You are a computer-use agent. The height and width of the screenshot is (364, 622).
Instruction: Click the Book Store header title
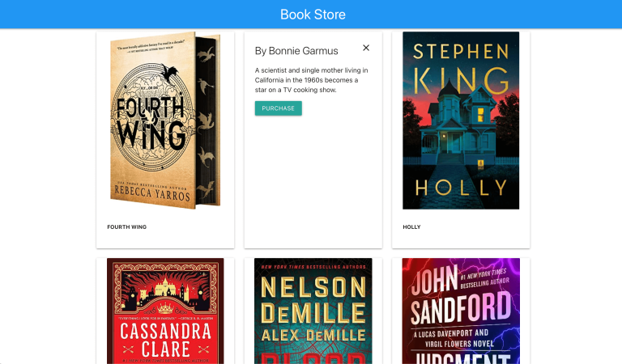click(313, 15)
